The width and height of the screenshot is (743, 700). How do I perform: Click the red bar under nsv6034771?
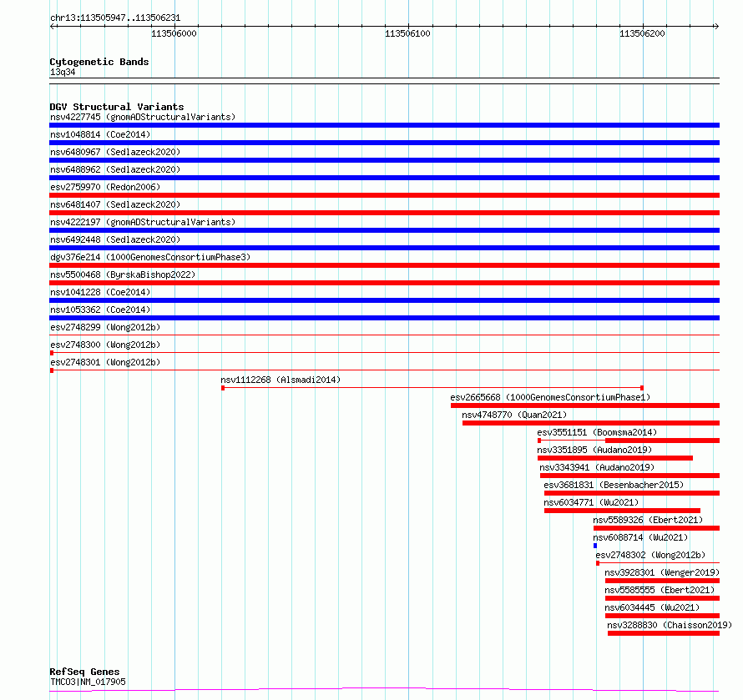click(622, 511)
